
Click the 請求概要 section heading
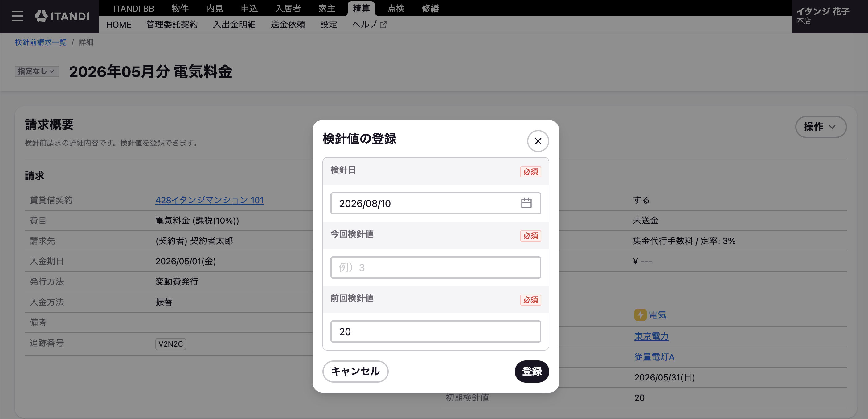click(49, 125)
